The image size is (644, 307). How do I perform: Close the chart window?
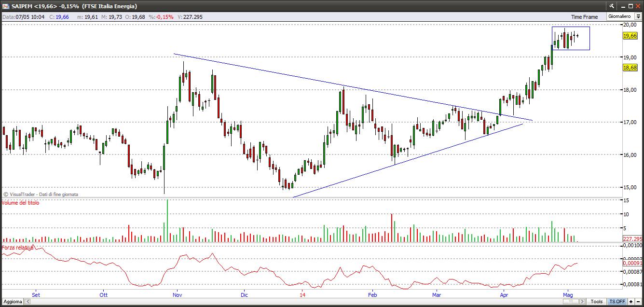tap(638, 6)
